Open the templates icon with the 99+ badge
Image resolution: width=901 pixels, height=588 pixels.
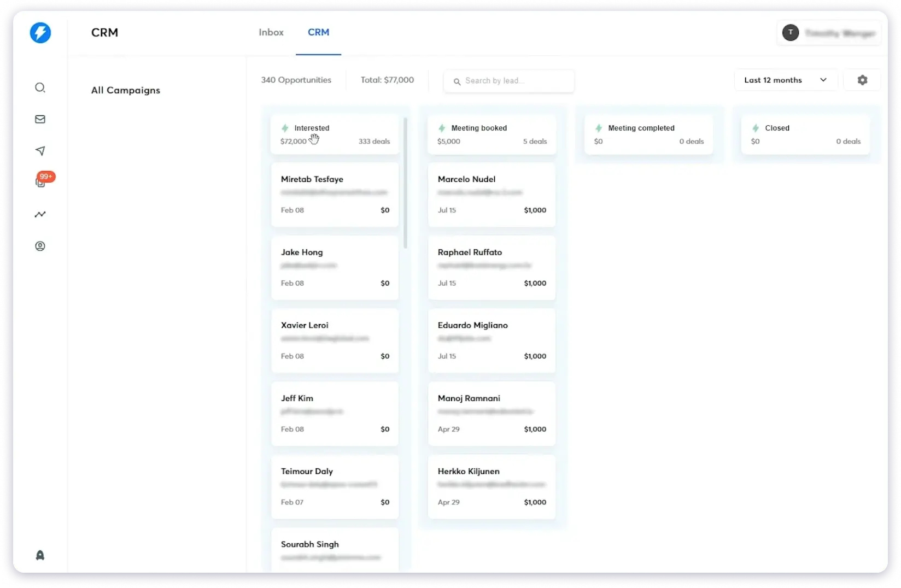(40, 183)
